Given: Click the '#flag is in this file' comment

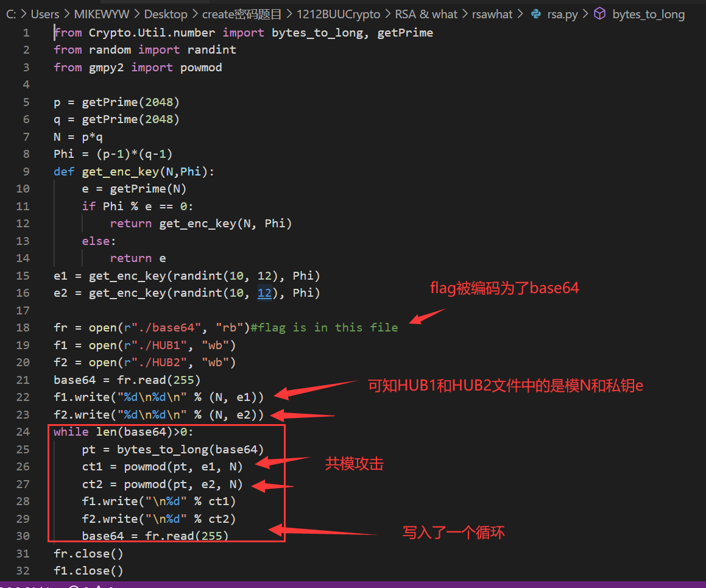Looking at the screenshot, I should pos(324,328).
